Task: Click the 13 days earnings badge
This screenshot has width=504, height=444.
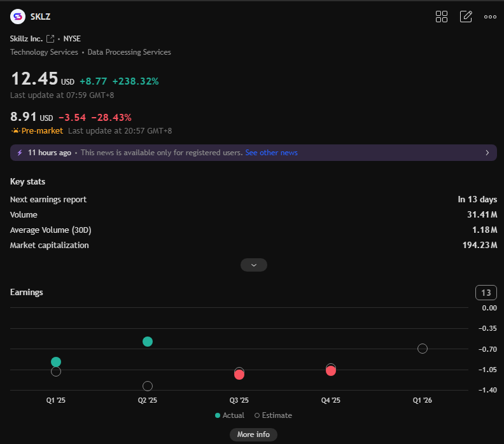Action: click(x=486, y=293)
